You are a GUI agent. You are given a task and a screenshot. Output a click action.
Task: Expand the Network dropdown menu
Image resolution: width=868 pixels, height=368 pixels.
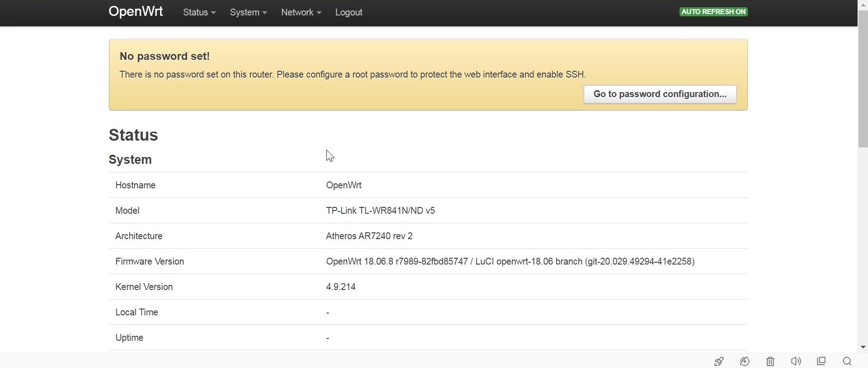301,12
